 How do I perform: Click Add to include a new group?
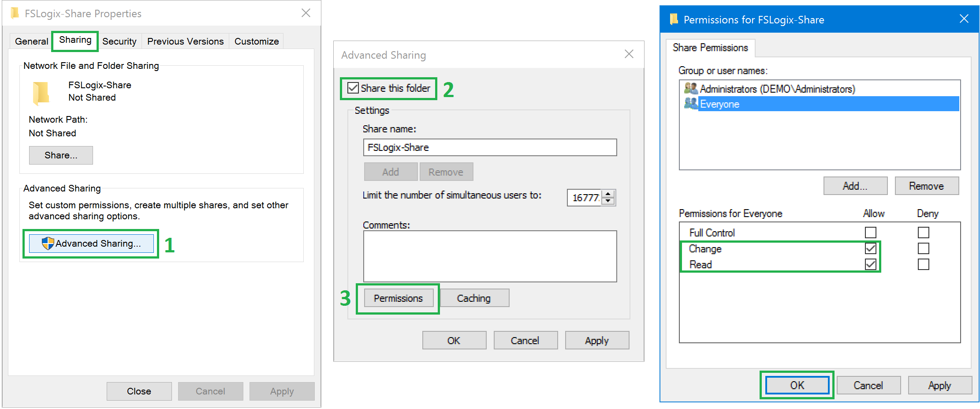tap(855, 186)
